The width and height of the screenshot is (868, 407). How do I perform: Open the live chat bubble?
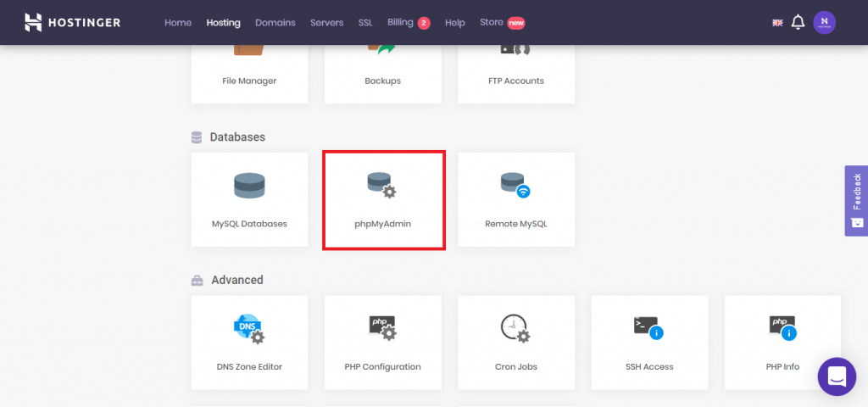click(837, 376)
